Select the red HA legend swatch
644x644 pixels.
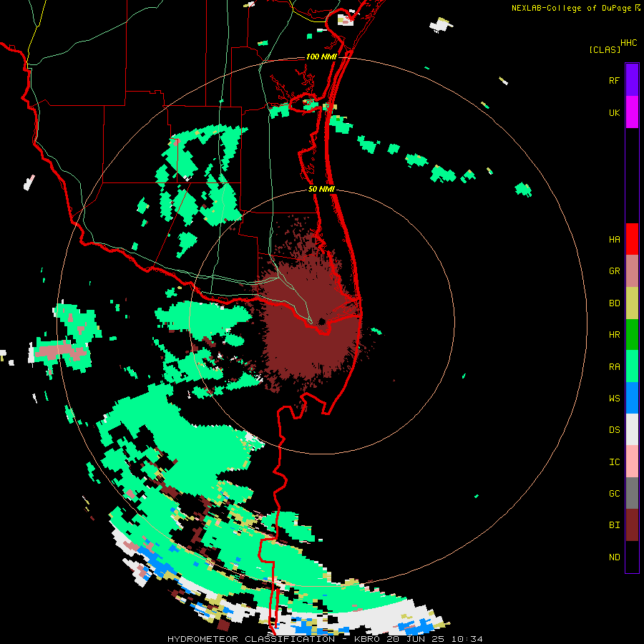point(632,239)
